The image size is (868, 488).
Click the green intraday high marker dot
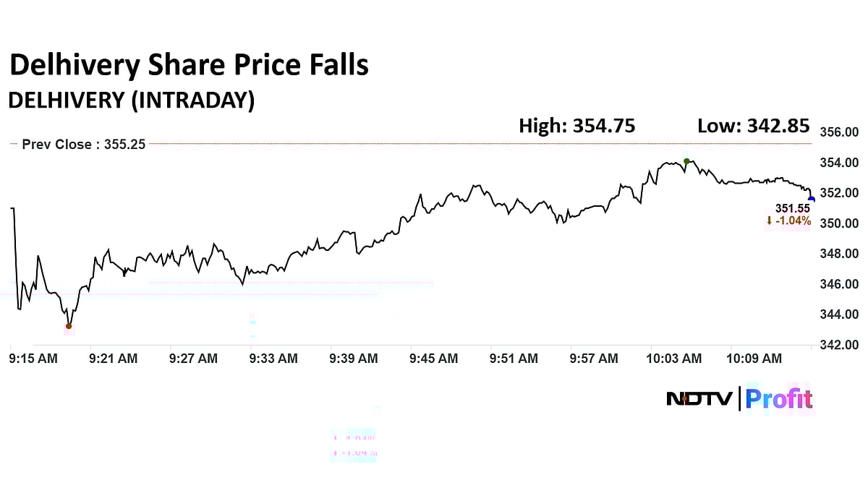[x=686, y=160]
